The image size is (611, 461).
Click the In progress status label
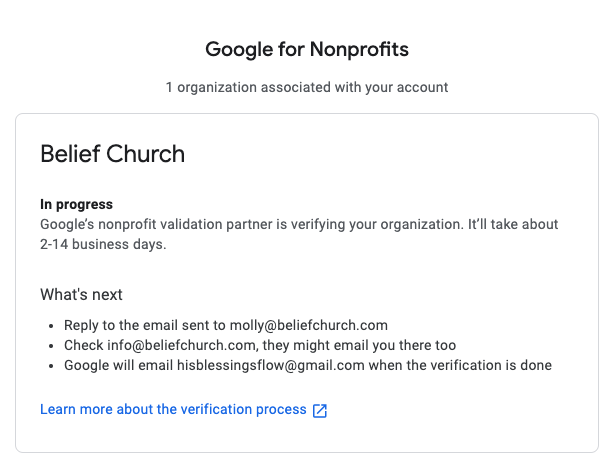(76, 205)
